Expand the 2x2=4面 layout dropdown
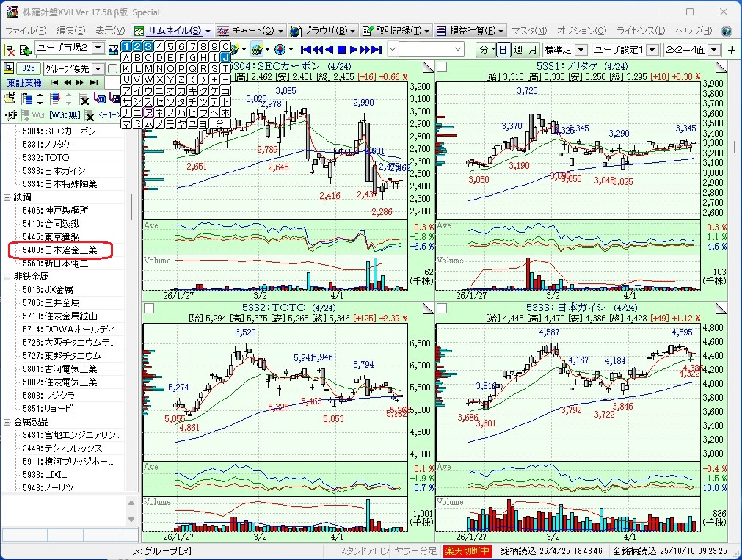This screenshot has height=560, width=742. tap(716, 49)
